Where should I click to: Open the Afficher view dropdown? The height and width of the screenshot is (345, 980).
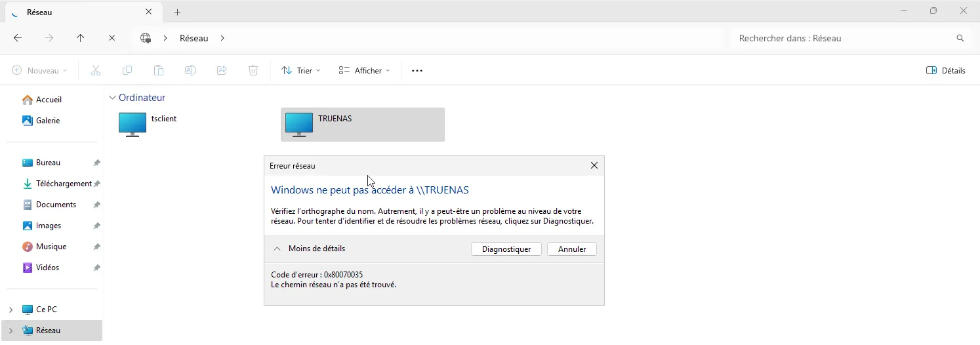pos(364,71)
